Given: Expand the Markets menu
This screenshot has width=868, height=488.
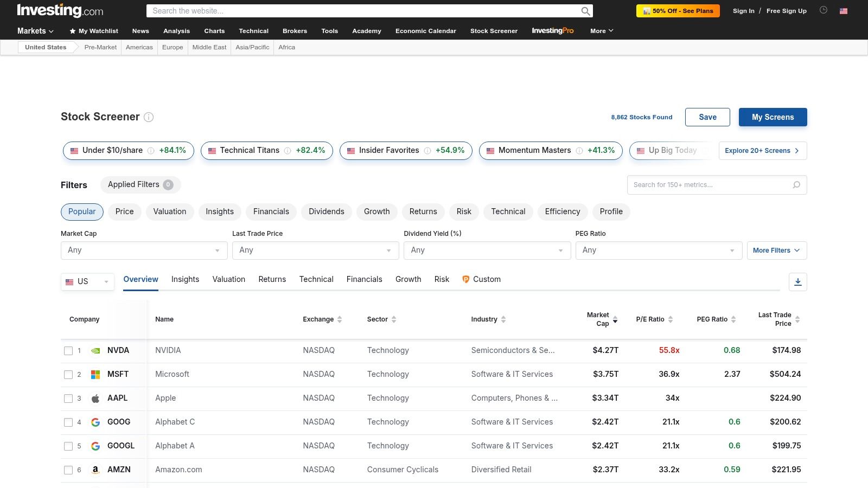Looking at the screenshot, I should click(35, 31).
